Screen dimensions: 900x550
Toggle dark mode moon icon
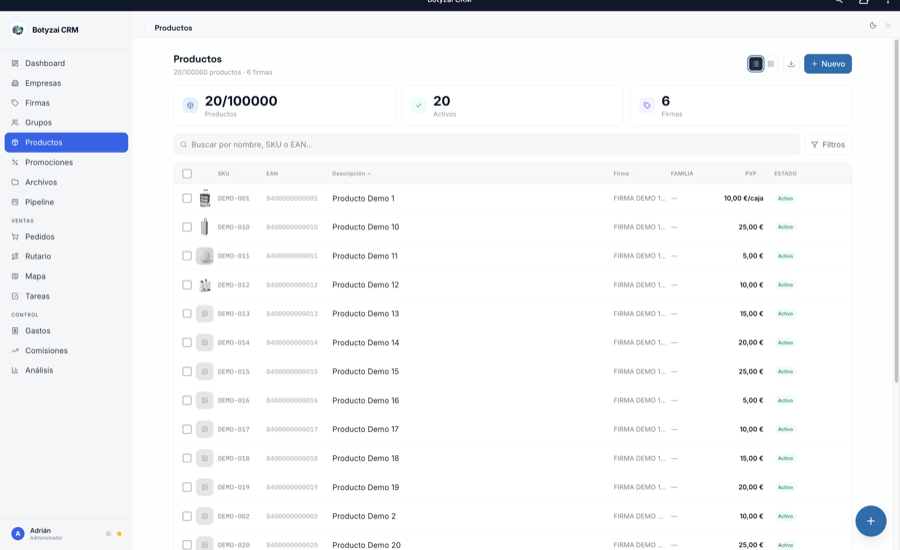872,25
